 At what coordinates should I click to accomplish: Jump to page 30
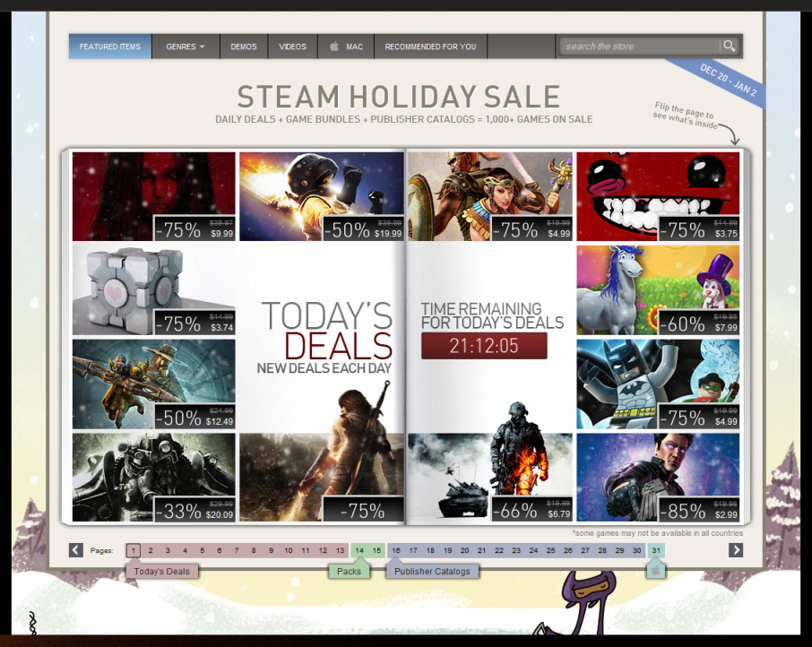click(636, 550)
